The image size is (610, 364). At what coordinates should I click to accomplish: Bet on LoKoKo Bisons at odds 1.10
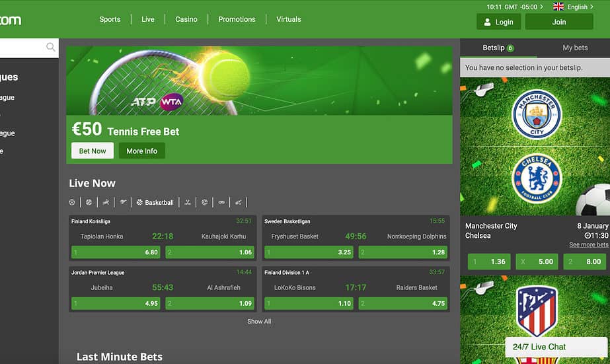point(309,303)
